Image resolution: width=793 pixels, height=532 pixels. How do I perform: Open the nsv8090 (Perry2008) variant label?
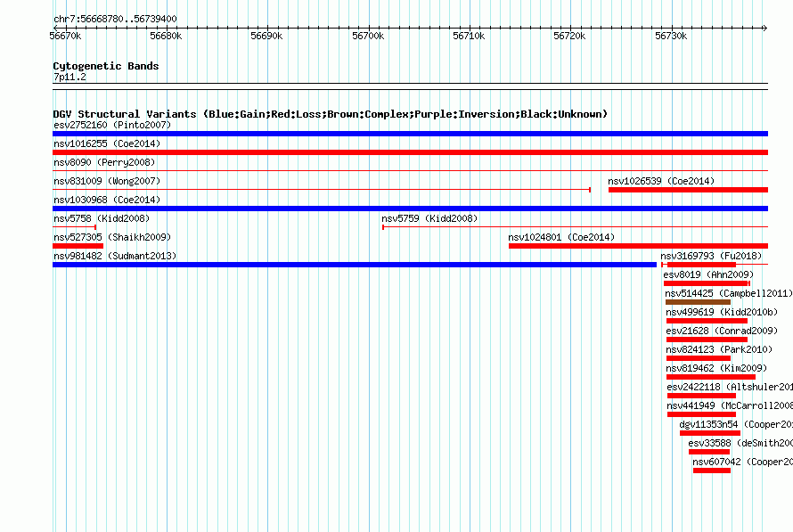(x=104, y=162)
